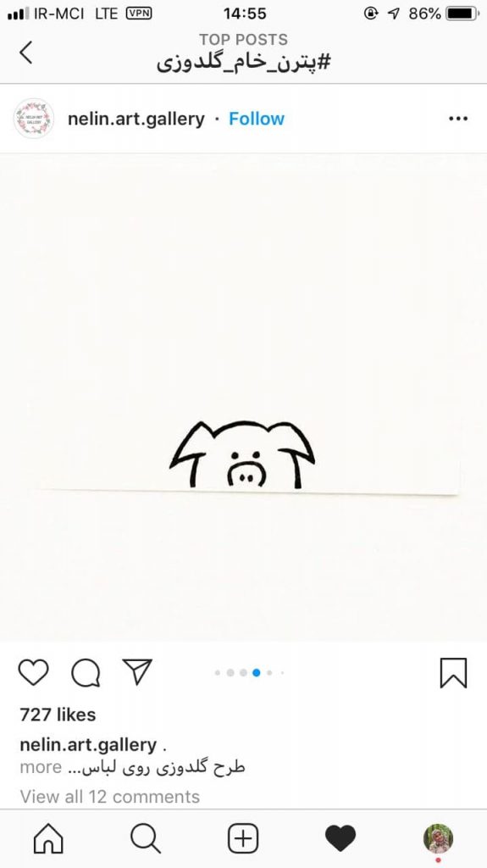This screenshot has height=868, width=487.
Task: Expand the caption with 'more'
Action: [41, 767]
